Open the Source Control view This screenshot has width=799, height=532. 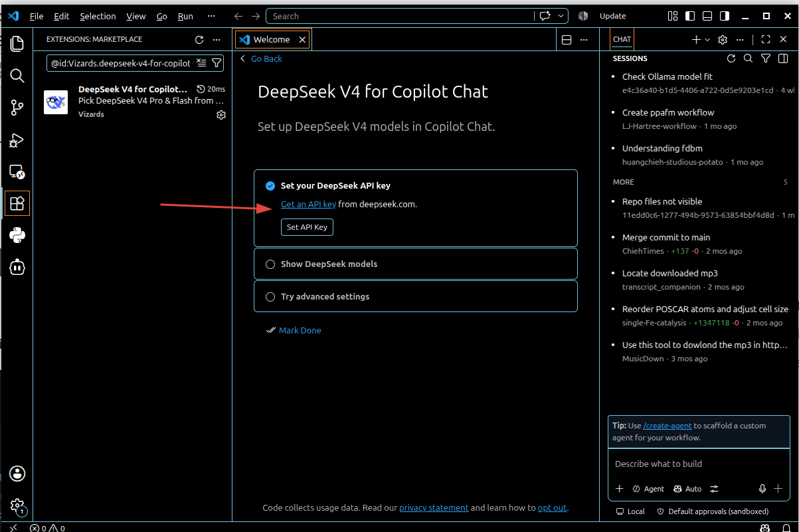[17, 108]
